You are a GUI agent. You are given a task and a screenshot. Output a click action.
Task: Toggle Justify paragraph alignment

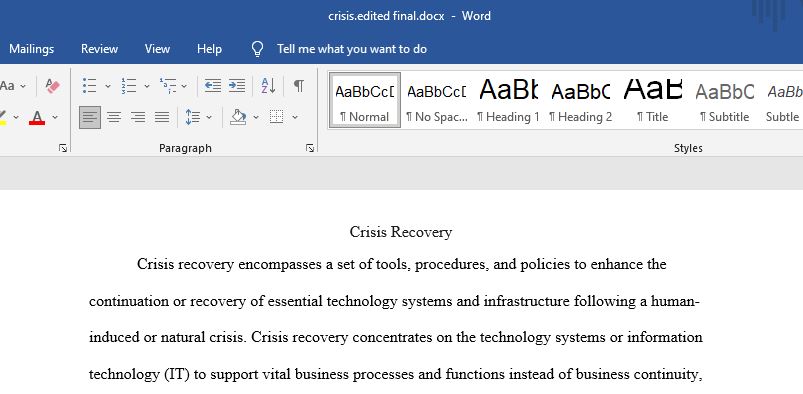[162, 117]
